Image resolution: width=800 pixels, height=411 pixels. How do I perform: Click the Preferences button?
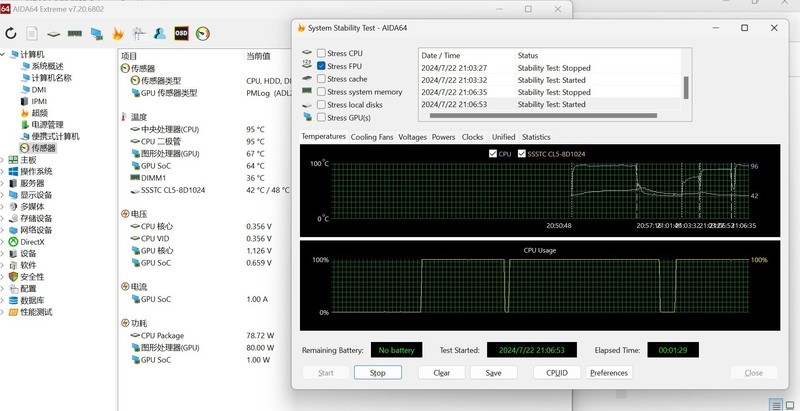(609, 373)
